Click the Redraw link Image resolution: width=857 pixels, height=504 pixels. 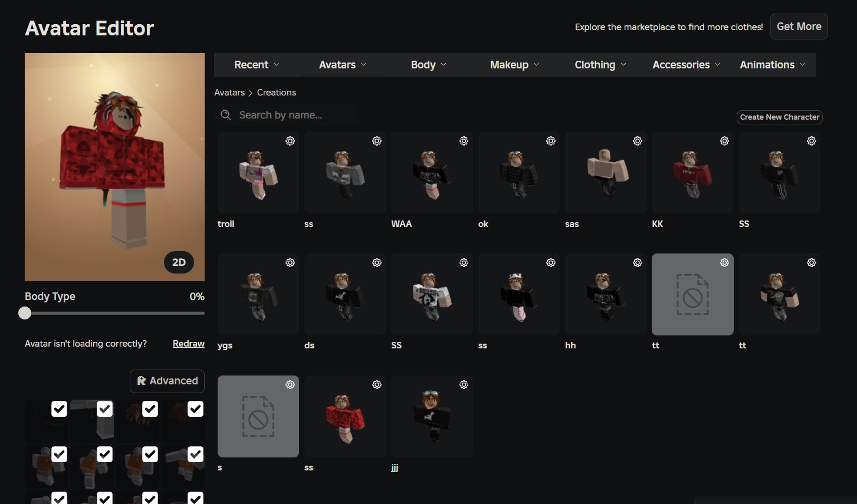coord(189,344)
